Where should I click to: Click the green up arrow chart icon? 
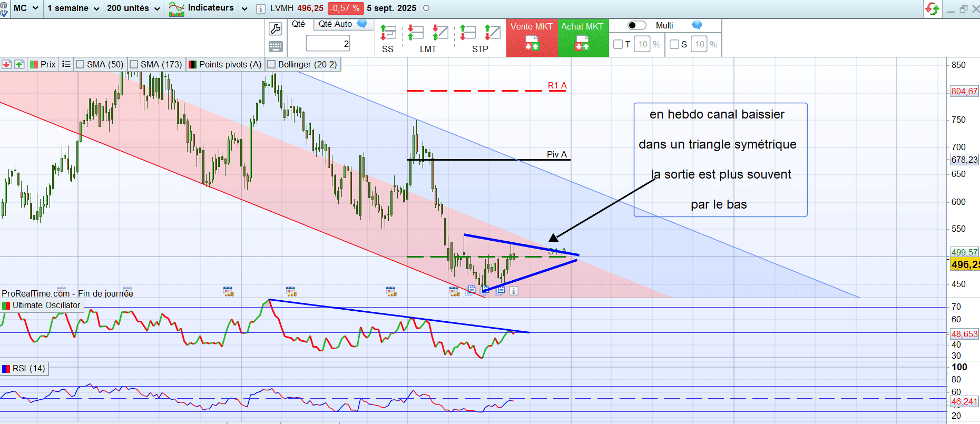click(x=19, y=64)
